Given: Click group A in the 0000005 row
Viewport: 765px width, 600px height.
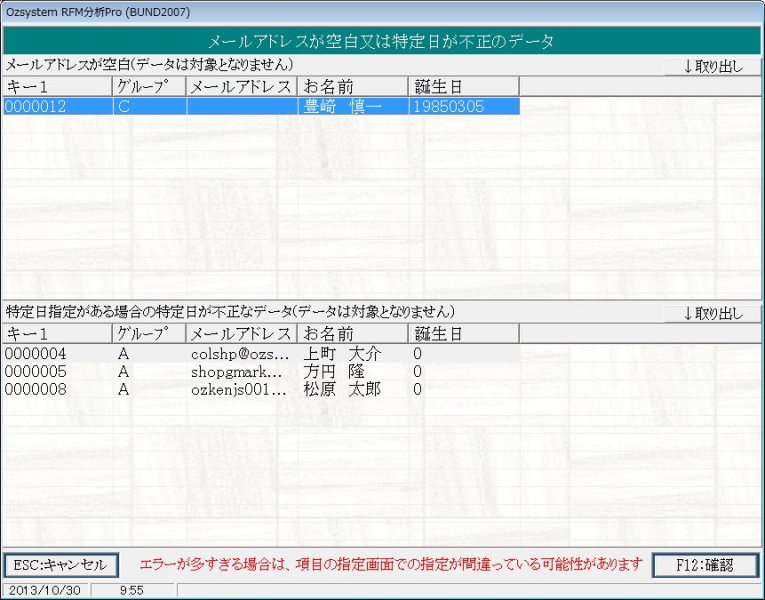Looking at the screenshot, I should (x=123, y=372).
